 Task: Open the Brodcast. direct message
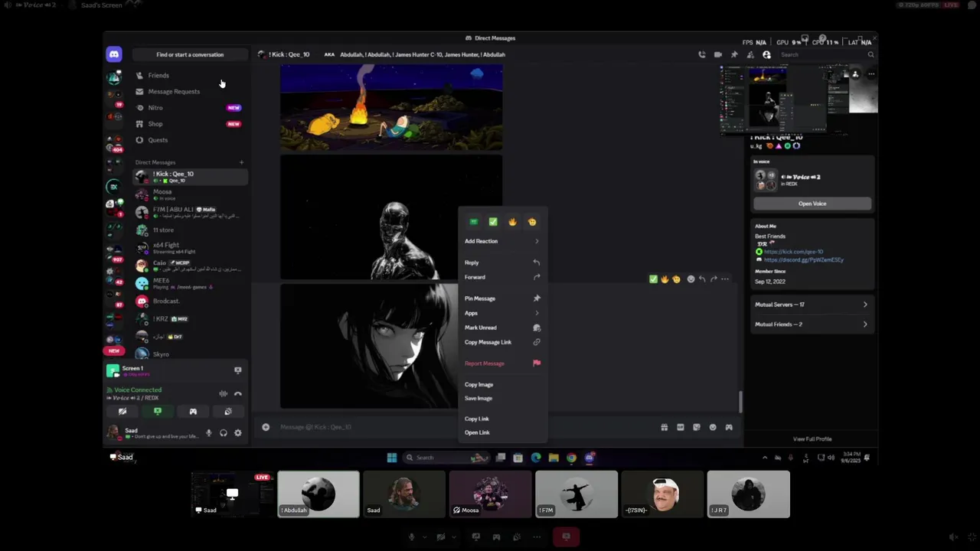[x=190, y=301]
